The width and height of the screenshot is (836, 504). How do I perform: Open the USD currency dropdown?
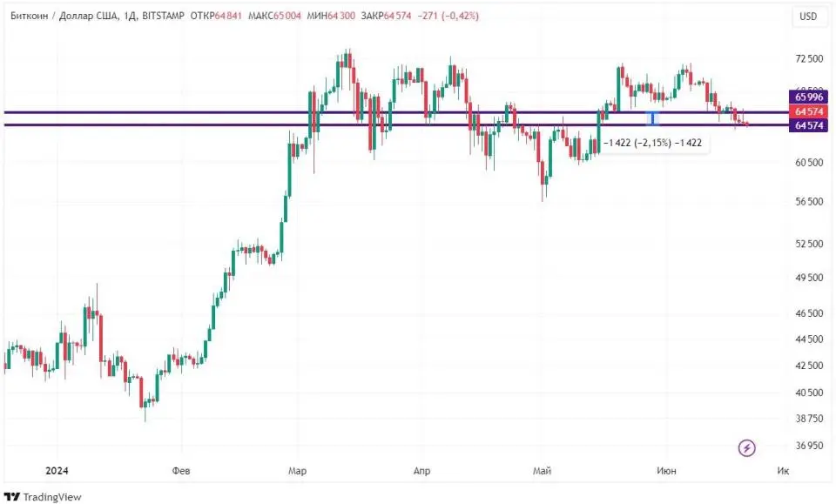click(807, 16)
